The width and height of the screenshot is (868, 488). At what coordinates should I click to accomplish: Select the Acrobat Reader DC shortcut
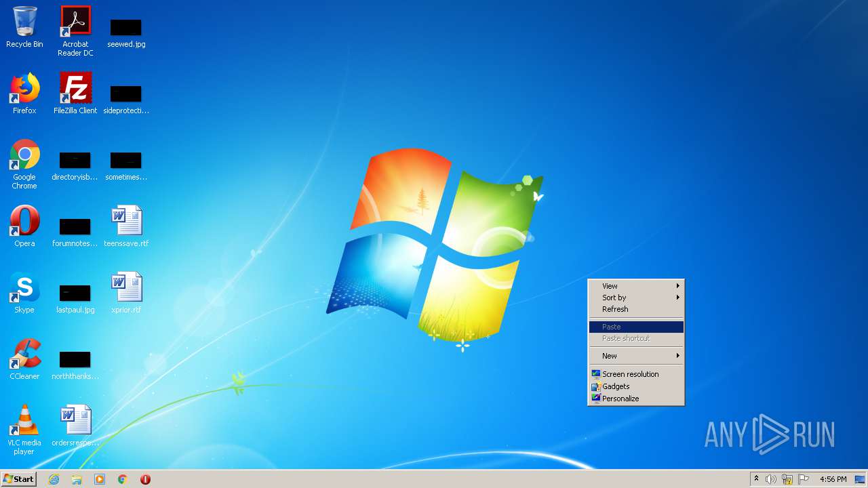tap(75, 31)
